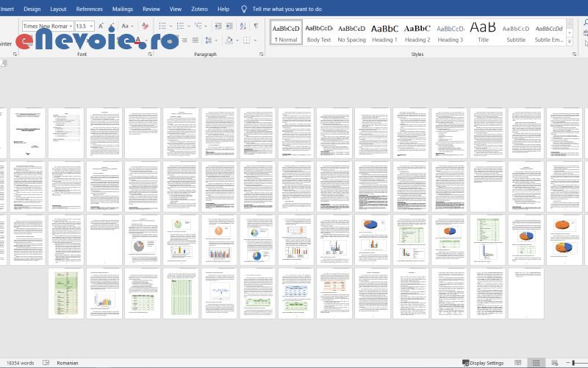Open the Zotero ribbon tab
This screenshot has width=588, height=368.
coord(200,9)
